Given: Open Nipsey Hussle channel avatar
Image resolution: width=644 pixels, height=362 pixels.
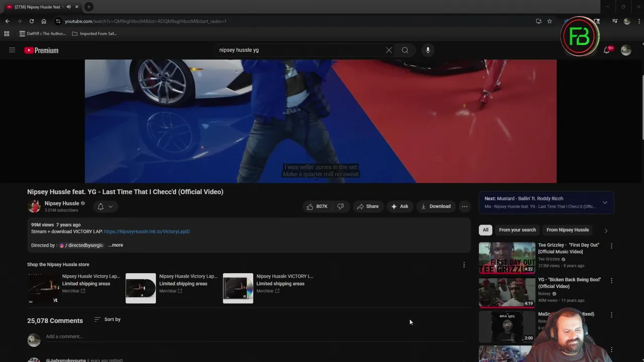Looking at the screenshot, I should 34,206.
